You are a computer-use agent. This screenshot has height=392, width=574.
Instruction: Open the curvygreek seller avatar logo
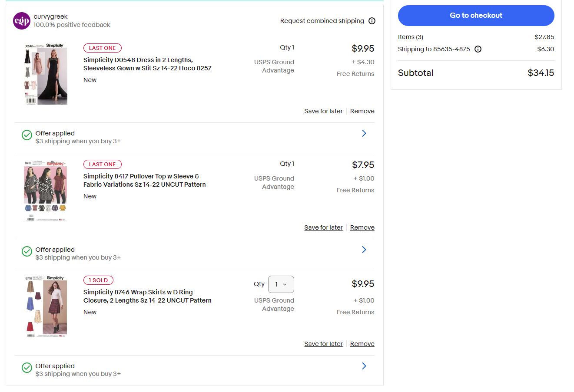[22, 21]
